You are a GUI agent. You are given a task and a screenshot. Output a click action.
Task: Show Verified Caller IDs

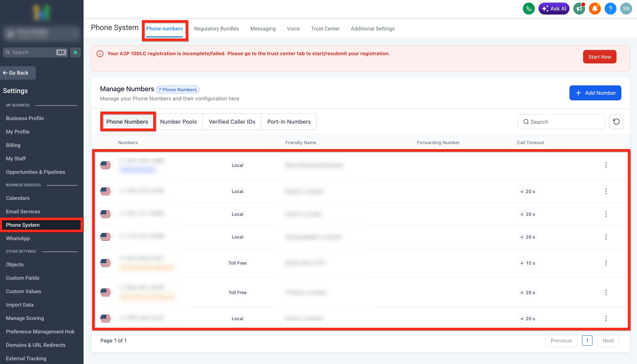click(x=232, y=122)
